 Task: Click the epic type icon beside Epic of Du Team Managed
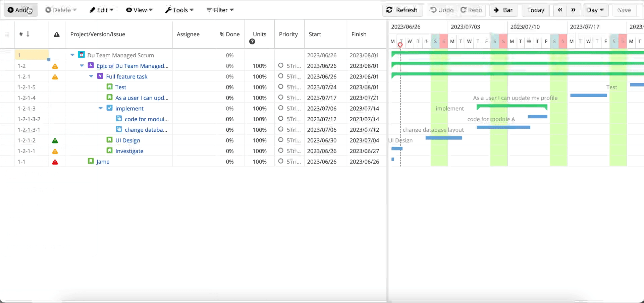coord(91,66)
